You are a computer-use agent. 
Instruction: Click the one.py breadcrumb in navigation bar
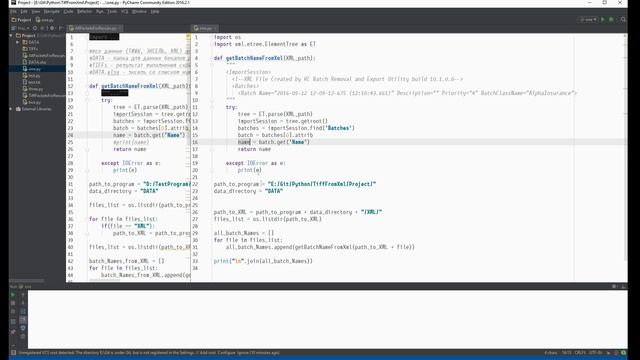tap(44, 20)
